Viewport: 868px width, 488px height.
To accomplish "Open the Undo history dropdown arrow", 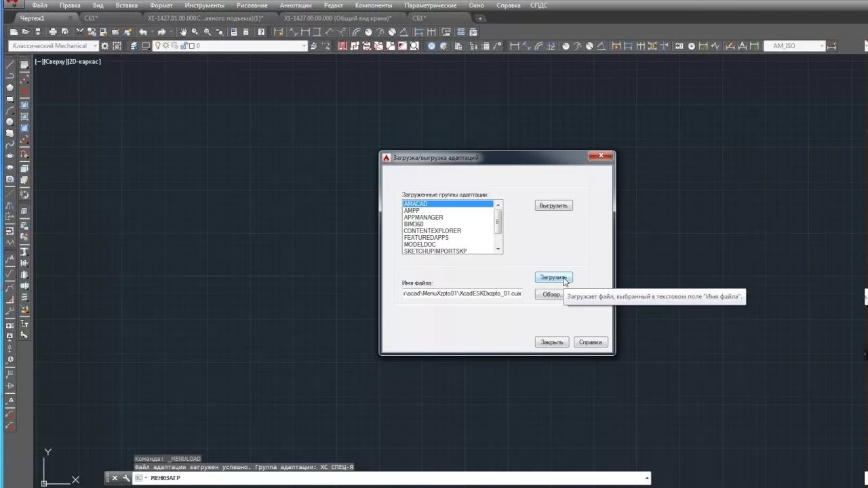I will (x=153, y=32).
